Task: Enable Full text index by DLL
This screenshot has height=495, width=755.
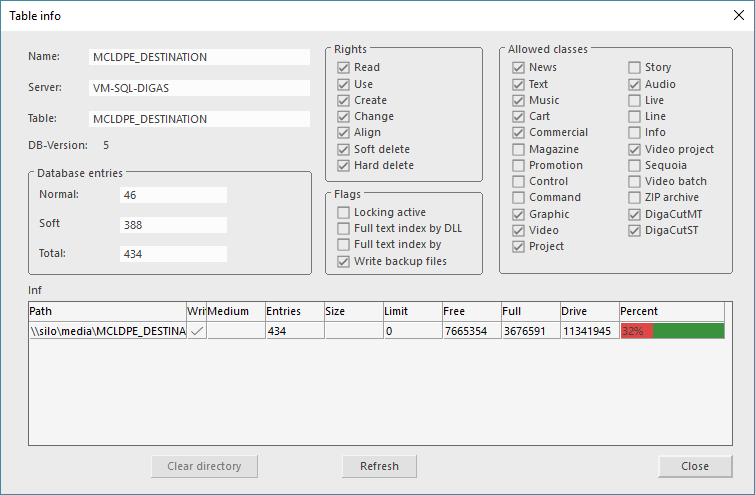Action: coord(344,229)
